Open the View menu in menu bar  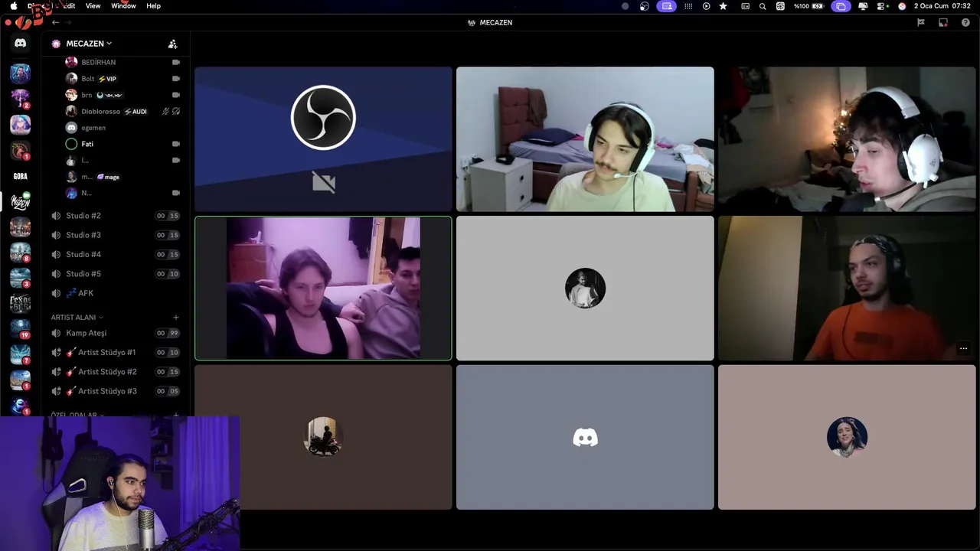[x=93, y=6]
